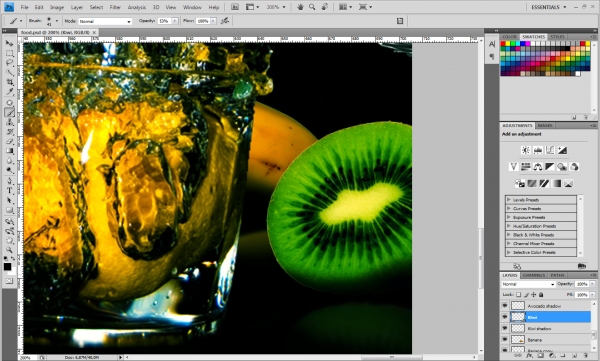Image resolution: width=600 pixels, height=361 pixels.
Task: Select the Eraser tool
Action: pos(9,142)
